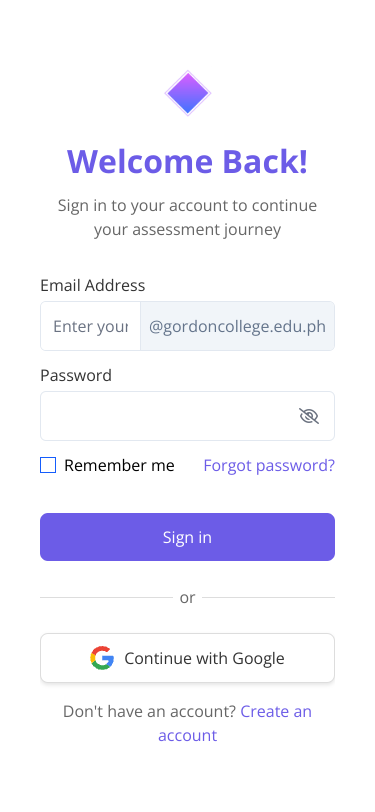Viewport: 375px width, 812px height.
Task: Tick the Remember me checkbox
Action: click(48, 465)
